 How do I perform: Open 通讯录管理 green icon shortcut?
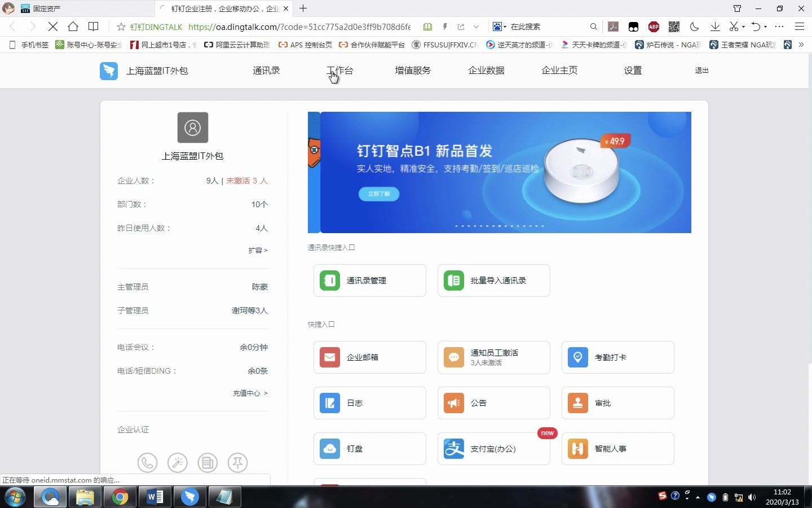pyautogui.click(x=330, y=281)
